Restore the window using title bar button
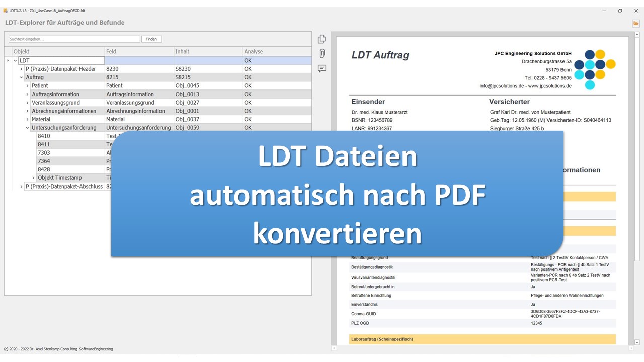 [x=620, y=11]
